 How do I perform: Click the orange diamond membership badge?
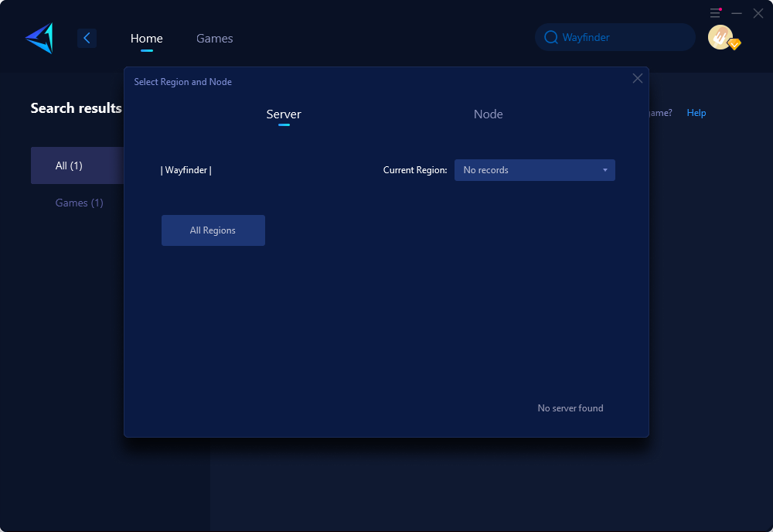[734, 45]
